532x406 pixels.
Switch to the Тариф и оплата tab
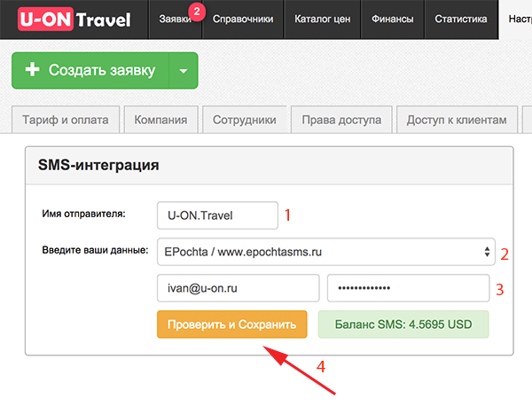coord(67,121)
